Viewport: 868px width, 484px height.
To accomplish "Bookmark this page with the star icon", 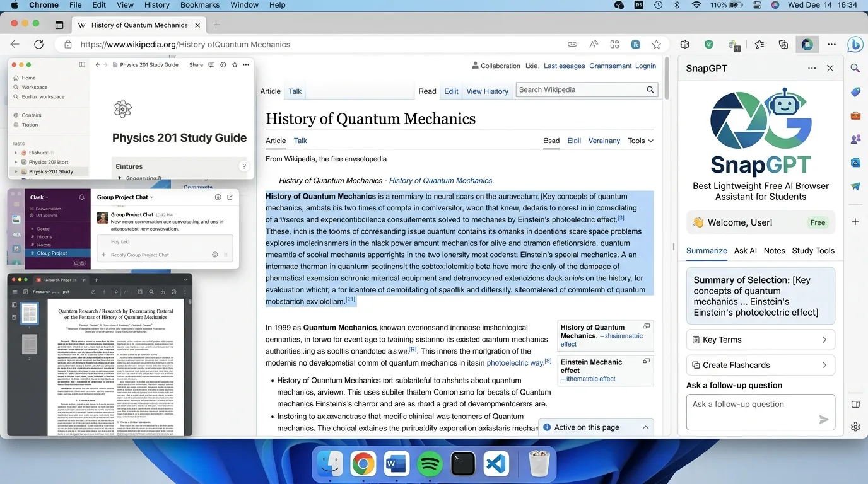I will [656, 45].
